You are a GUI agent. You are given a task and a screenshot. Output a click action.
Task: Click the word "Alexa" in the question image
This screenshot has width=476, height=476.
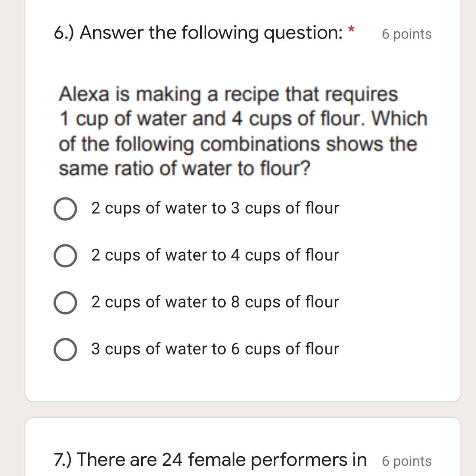pyautogui.click(x=84, y=94)
